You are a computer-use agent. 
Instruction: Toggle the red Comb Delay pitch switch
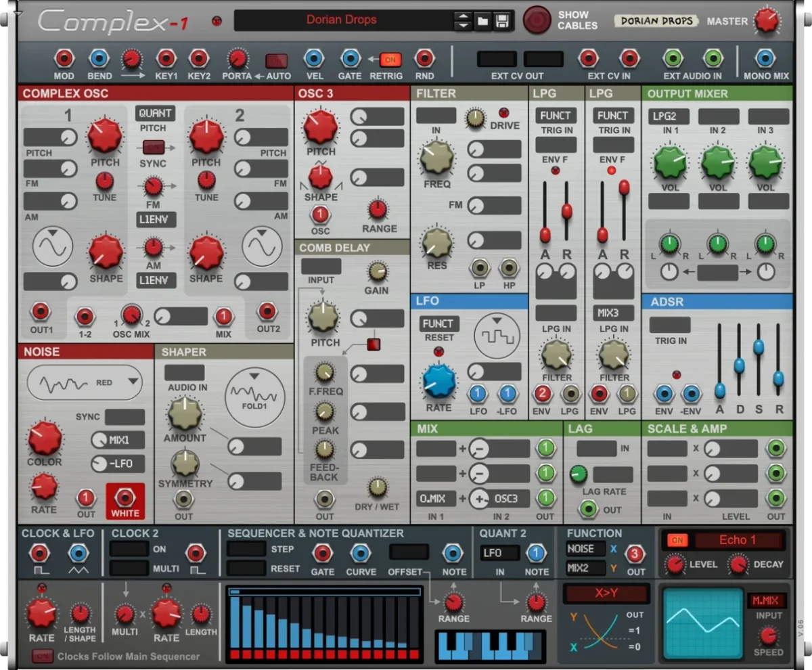click(x=374, y=344)
